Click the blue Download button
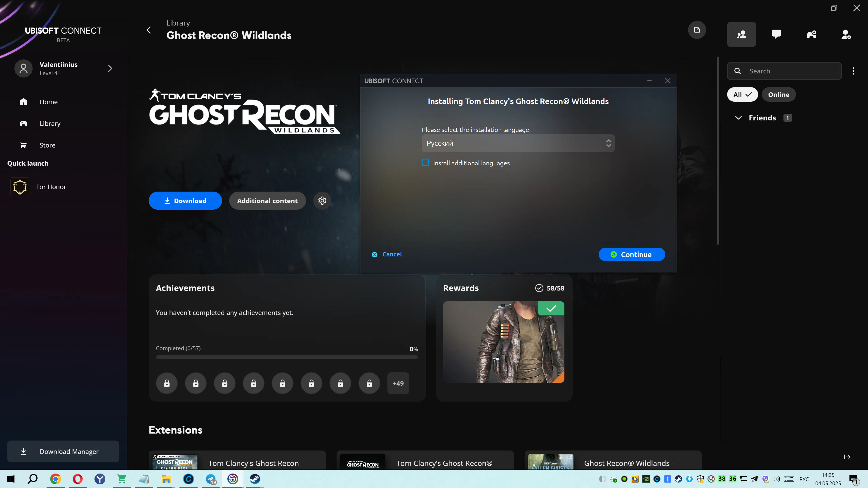This screenshot has height=488, width=868. pyautogui.click(x=185, y=201)
